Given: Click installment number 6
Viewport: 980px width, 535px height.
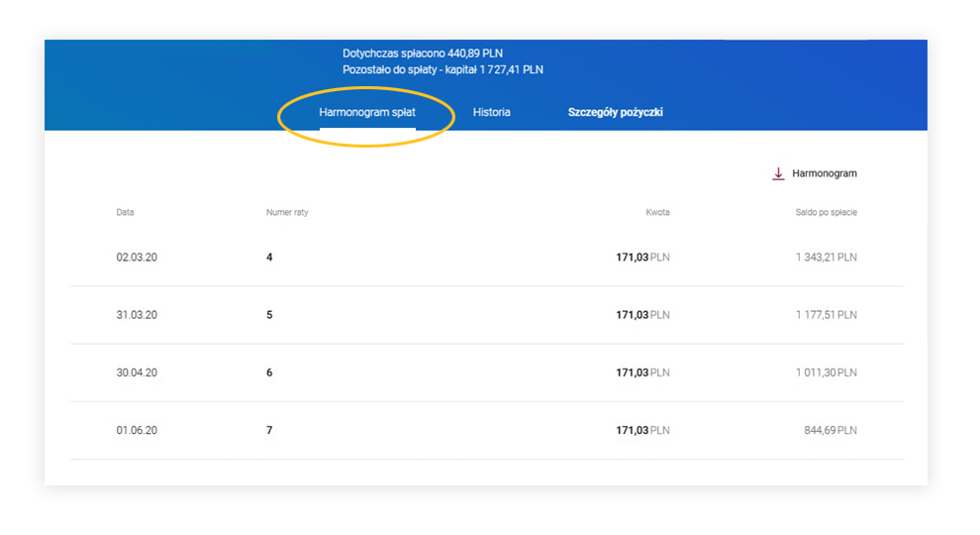Looking at the screenshot, I should tap(269, 373).
